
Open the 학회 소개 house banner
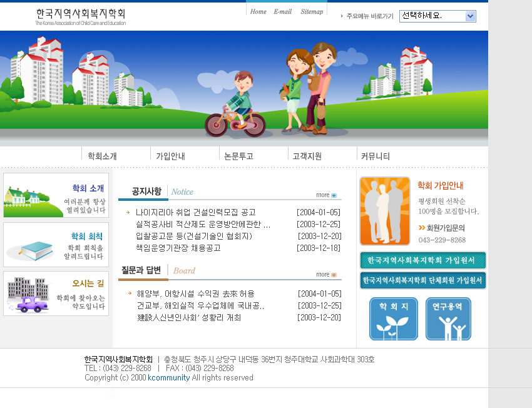click(x=56, y=195)
